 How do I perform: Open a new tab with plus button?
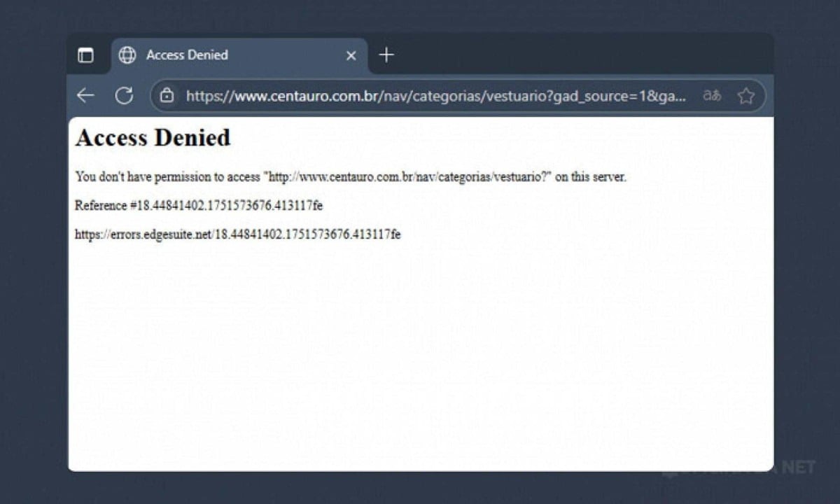pos(386,55)
